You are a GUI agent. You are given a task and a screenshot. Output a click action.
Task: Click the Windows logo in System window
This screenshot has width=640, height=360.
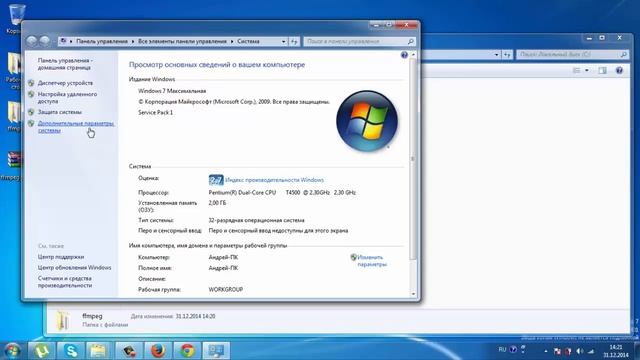tap(367, 121)
